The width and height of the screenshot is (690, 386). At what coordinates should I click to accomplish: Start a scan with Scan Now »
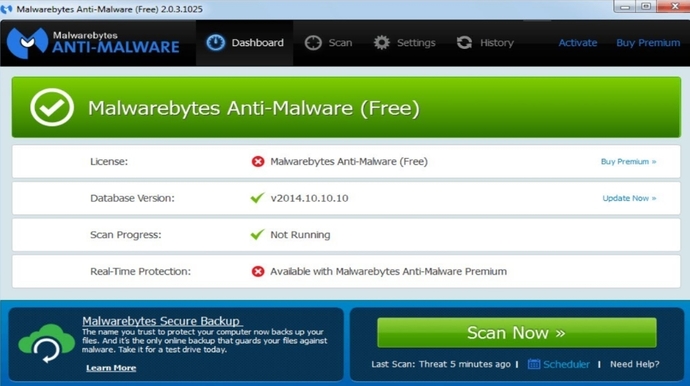(x=517, y=333)
